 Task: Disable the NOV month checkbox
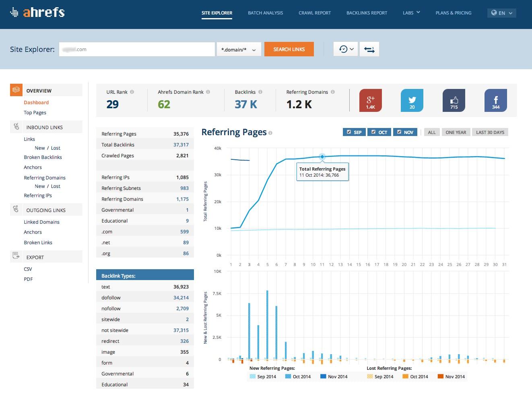(x=400, y=132)
